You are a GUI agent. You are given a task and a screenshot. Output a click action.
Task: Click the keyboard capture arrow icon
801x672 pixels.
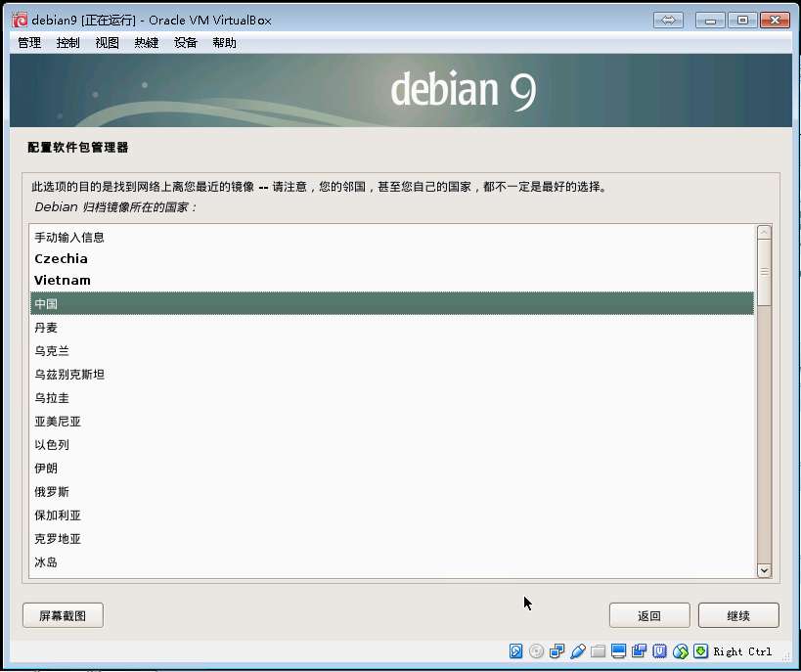click(x=701, y=651)
